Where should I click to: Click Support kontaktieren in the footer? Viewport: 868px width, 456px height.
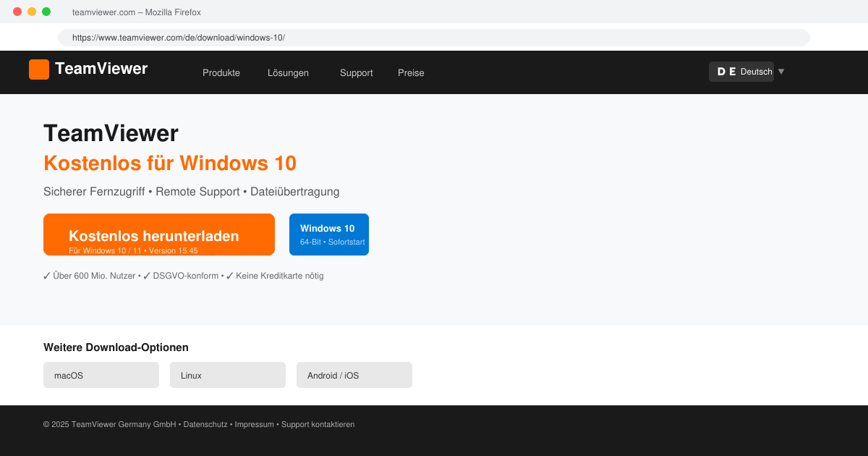coord(318,425)
